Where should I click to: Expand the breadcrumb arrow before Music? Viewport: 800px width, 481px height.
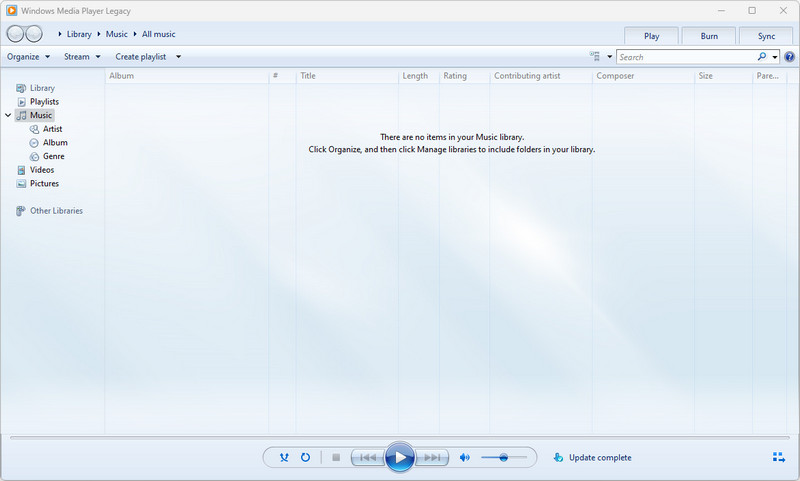pos(98,34)
